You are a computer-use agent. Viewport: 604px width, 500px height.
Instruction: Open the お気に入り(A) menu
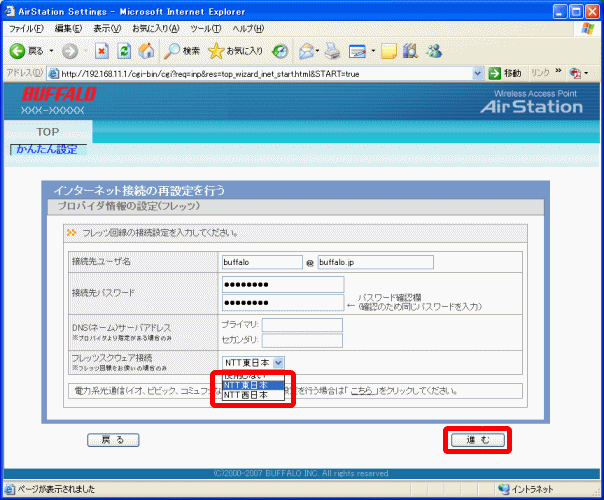[156, 29]
